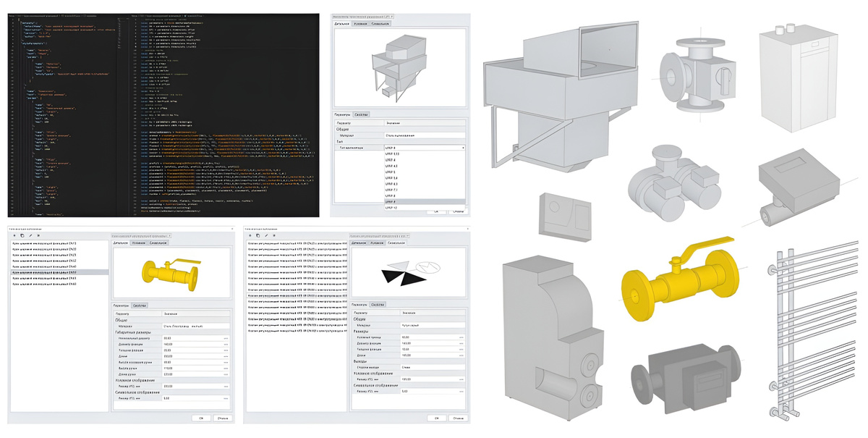Screen dimensions: 868x438
Task: Select the first row in the ball valve list
Action: 59,243
